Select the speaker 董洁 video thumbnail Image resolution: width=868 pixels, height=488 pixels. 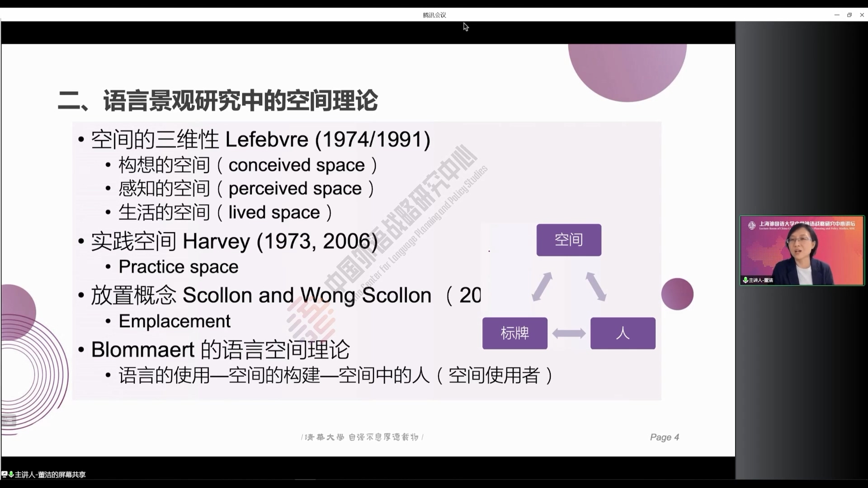point(802,250)
